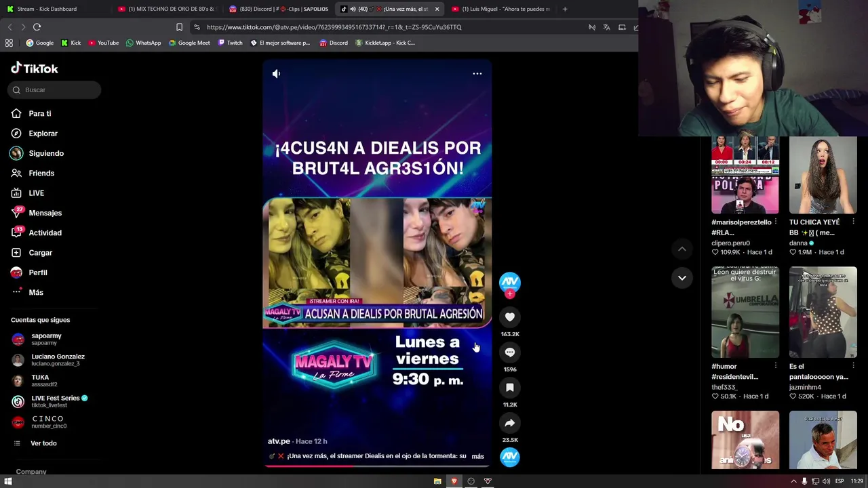Bookmark this page in address bar
Screen dimensions: 868x488
click(x=179, y=27)
